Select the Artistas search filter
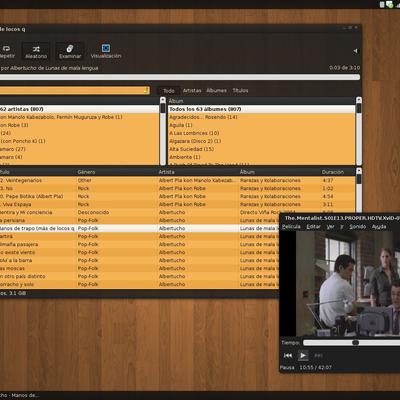 192,90
